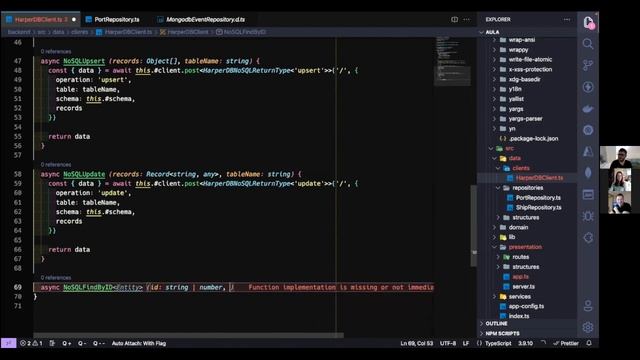Click the unsaved dot on HarperDBClient.ts tab
The image size is (640, 360).
74,19
